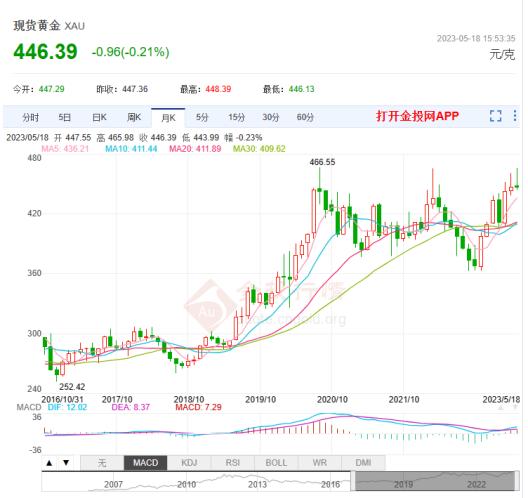Click the 252.42 low price label
The height and width of the screenshot is (498, 528).
[72, 387]
